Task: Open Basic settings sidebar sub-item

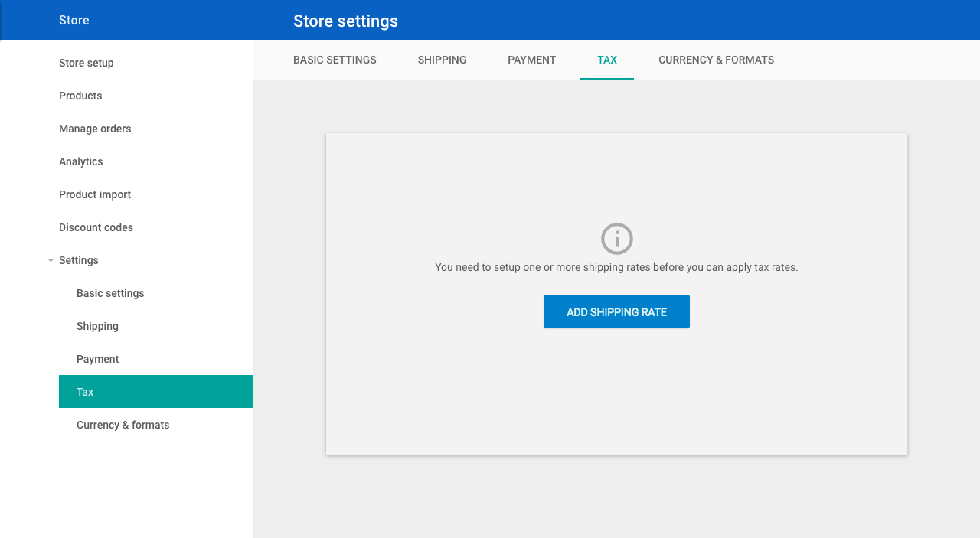Action: pyautogui.click(x=110, y=293)
